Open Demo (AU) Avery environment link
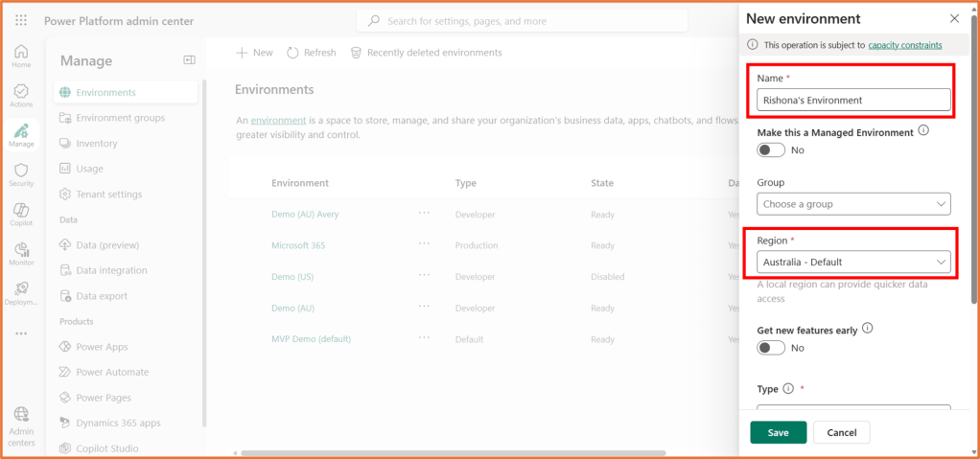 305,215
